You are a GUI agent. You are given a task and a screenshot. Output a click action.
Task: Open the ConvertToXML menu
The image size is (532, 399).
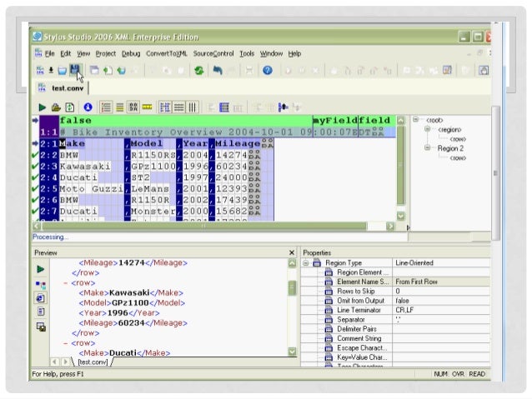167,53
